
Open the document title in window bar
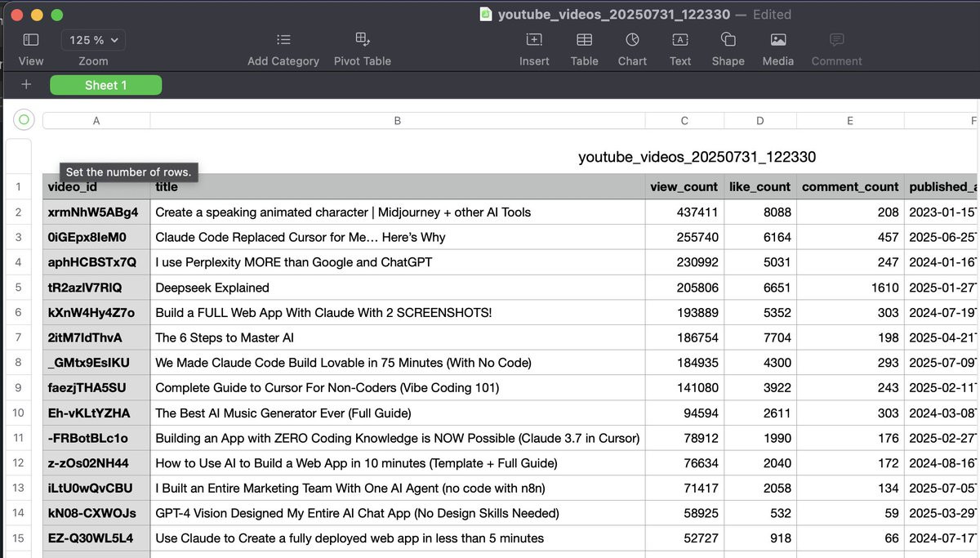pyautogui.click(x=615, y=15)
